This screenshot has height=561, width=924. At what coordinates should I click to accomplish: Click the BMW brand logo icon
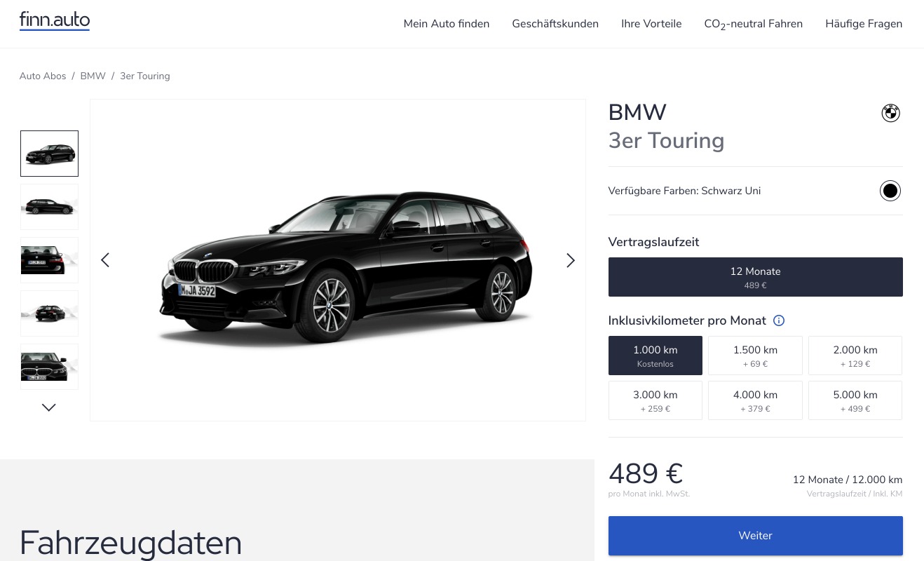point(890,113)
